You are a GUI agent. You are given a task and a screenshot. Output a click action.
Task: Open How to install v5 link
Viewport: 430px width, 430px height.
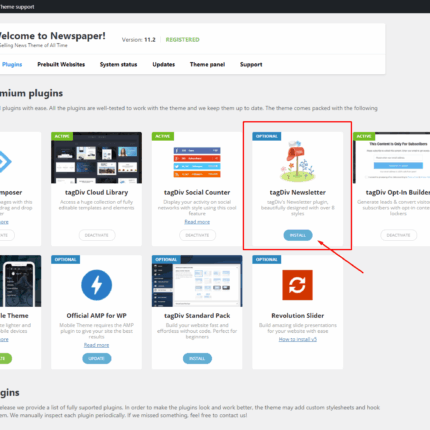click(x=298, y=339)
